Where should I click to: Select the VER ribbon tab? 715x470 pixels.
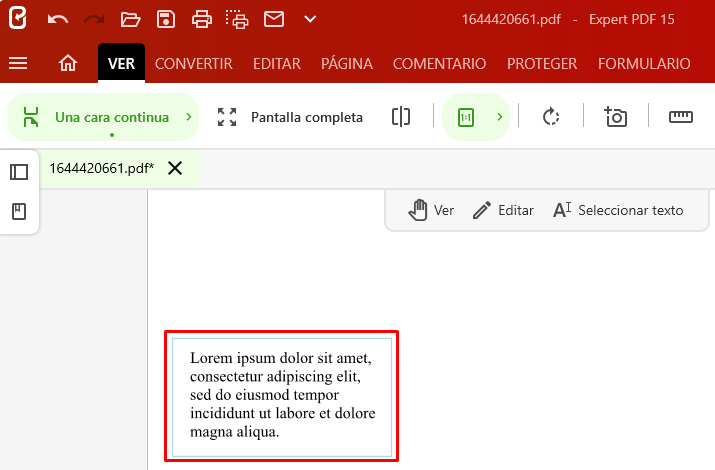tap(121, 63)
